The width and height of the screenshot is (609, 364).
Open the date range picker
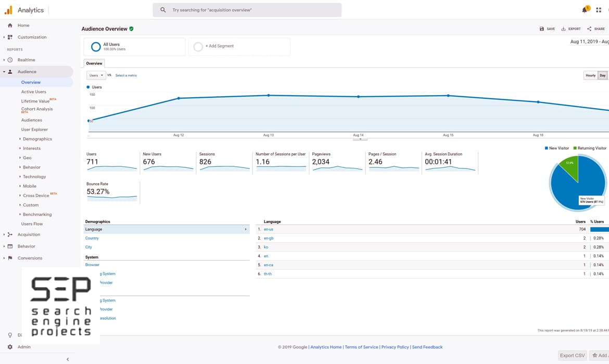tap(589, 42)
